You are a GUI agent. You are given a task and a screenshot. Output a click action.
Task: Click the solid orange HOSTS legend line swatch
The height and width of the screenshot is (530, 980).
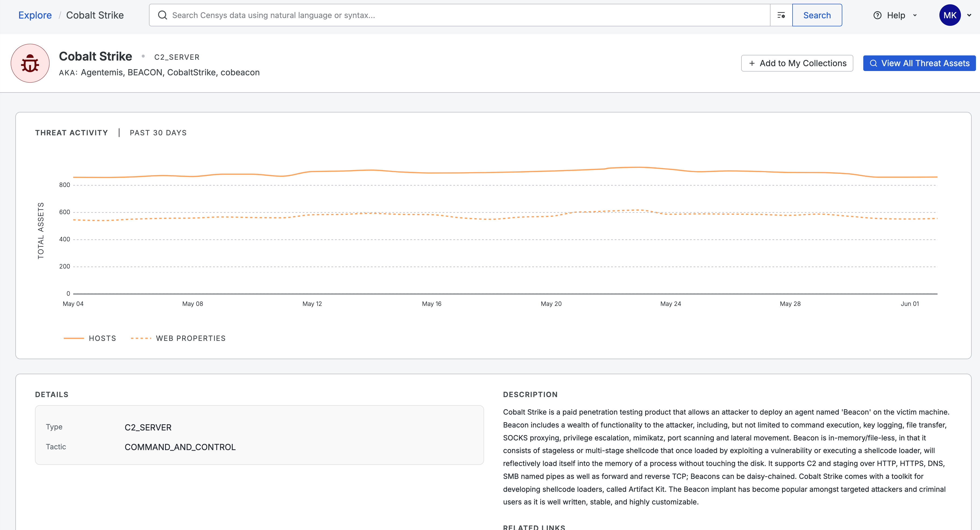coord(73,338)
